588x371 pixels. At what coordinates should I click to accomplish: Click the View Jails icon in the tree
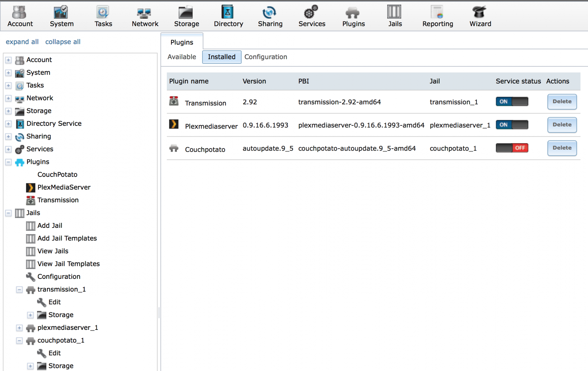pyautogui.click(x=30, y=251)
